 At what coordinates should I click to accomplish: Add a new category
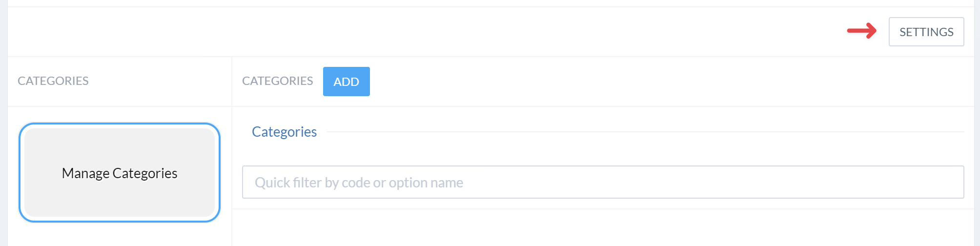346,82
